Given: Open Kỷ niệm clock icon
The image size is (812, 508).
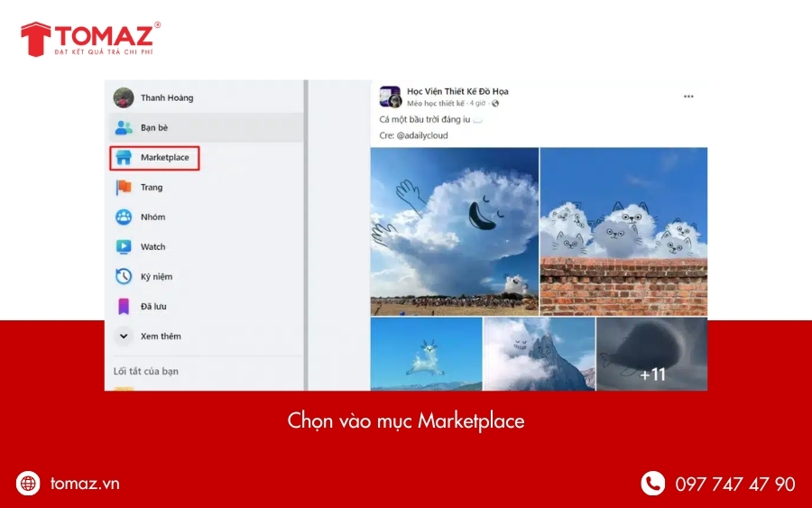Looking at the screenshot, I should coord(124,277).
